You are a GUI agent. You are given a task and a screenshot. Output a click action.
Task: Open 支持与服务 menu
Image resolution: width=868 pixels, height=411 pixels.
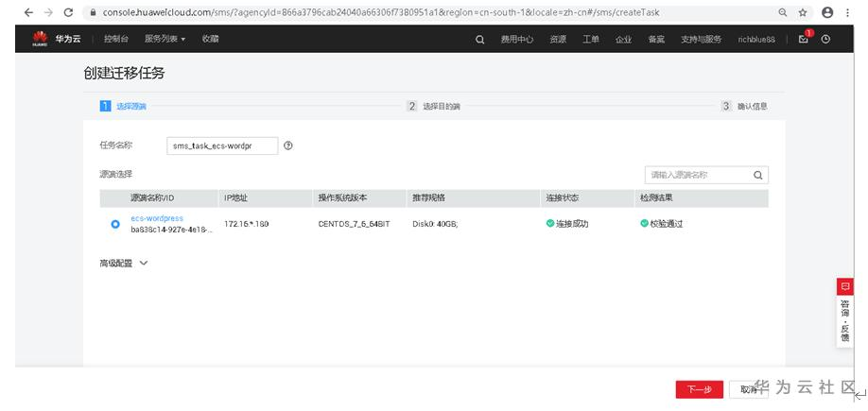(702, 40)
